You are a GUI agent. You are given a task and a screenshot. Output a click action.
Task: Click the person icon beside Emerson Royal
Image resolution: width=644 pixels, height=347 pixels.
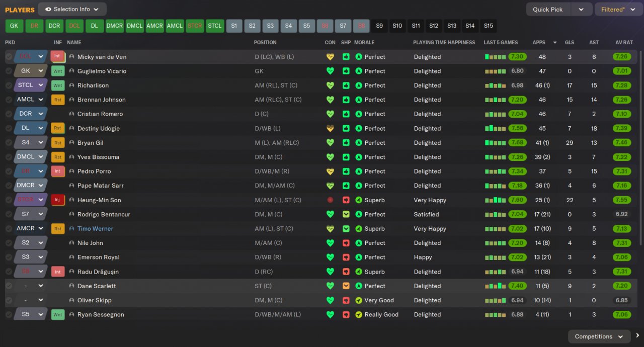pyautogui.click(x=71, y=257)
